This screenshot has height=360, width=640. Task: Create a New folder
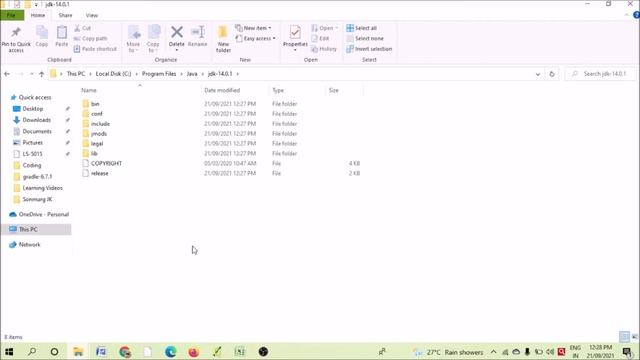coord(223,39)
